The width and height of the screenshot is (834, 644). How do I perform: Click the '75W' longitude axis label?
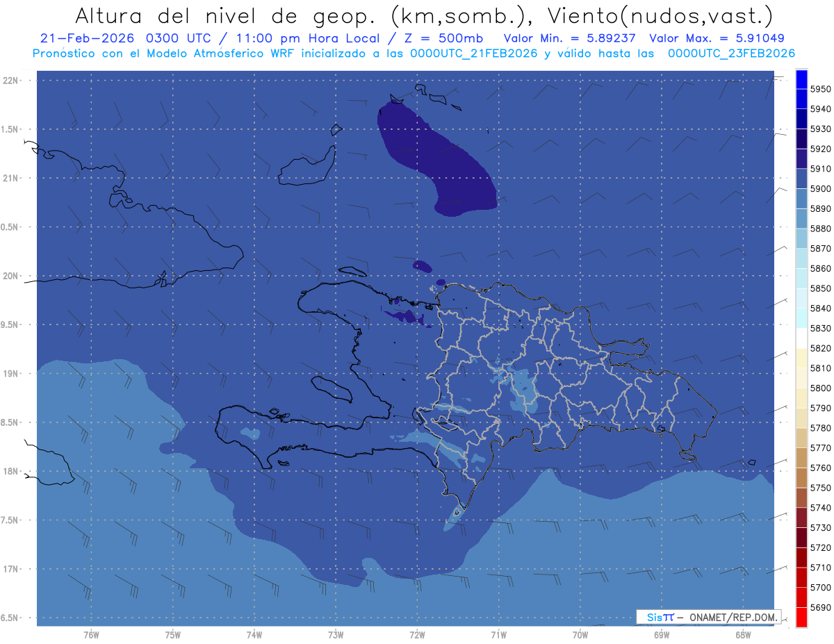pyautogui.click(x=173, y=634)
